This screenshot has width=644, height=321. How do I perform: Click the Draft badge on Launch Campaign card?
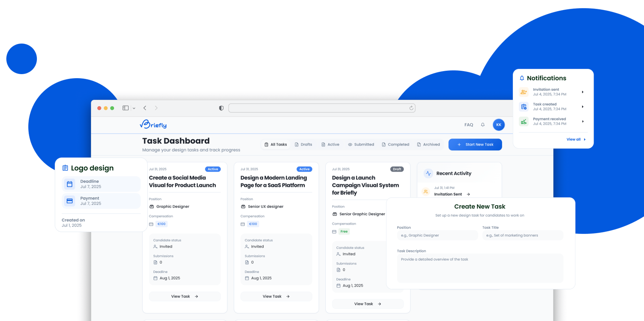[397, 169]
